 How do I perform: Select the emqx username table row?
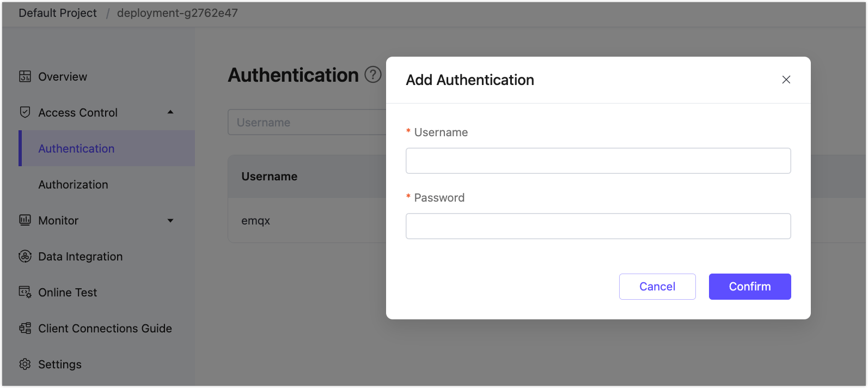click(x=255, y=221)
